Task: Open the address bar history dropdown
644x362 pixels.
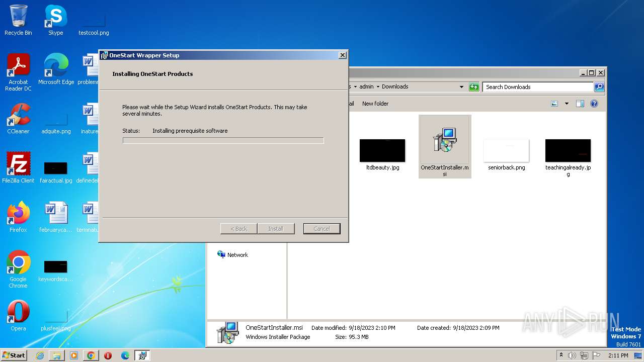Action: [461, 87]
